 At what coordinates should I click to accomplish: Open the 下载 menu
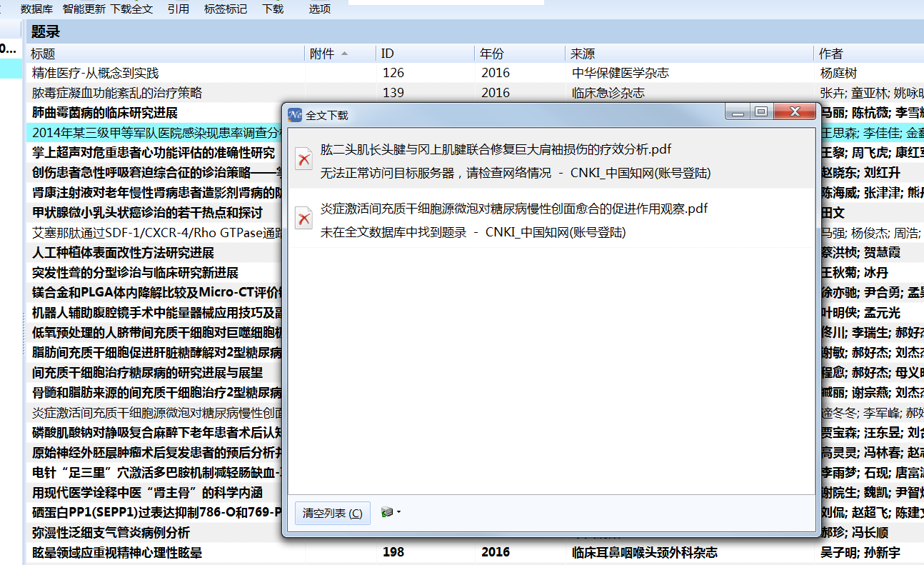tap(273, 9)
